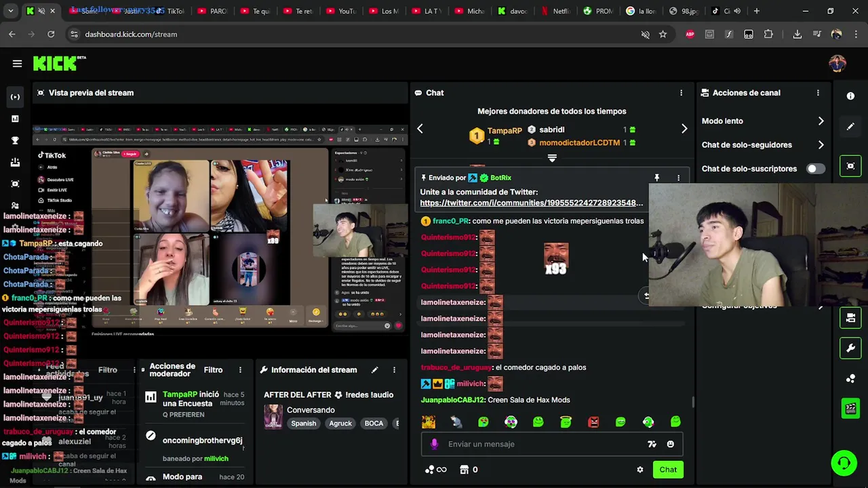Click the 7TV emote icon in chat input
The height and width of the screenshot is (488, 868).
click(652, 444)
